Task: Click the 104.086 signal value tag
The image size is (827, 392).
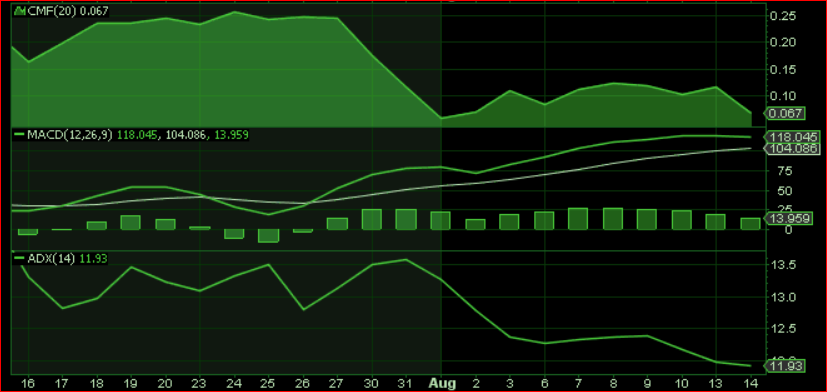Action: [792, 148]
